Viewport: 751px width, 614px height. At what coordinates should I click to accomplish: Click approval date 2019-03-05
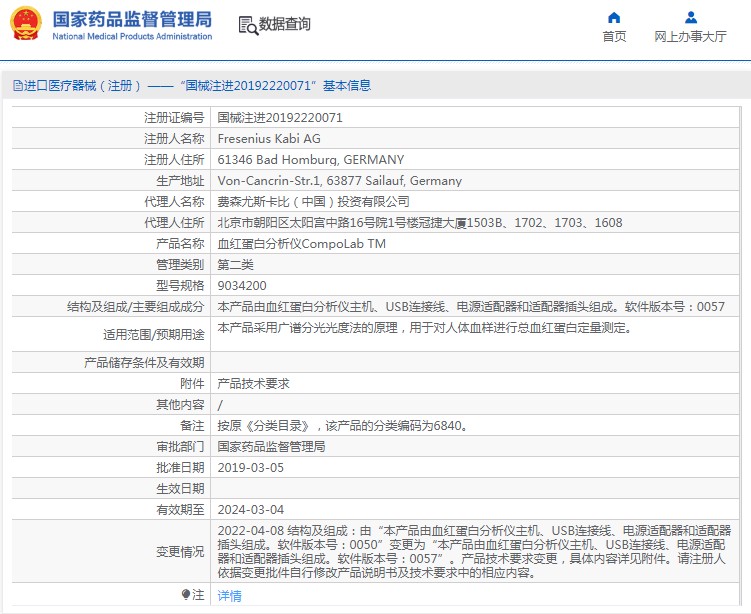[x=250, y=468]
